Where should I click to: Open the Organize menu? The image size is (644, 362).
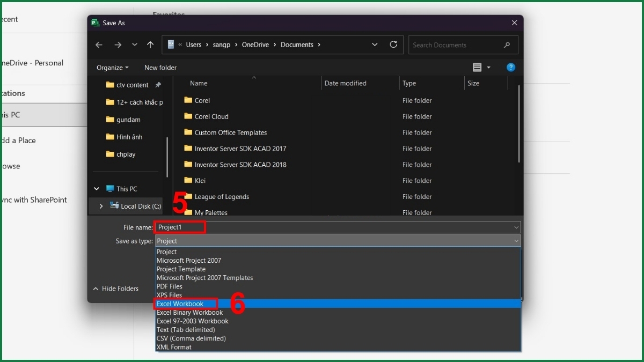112,67
